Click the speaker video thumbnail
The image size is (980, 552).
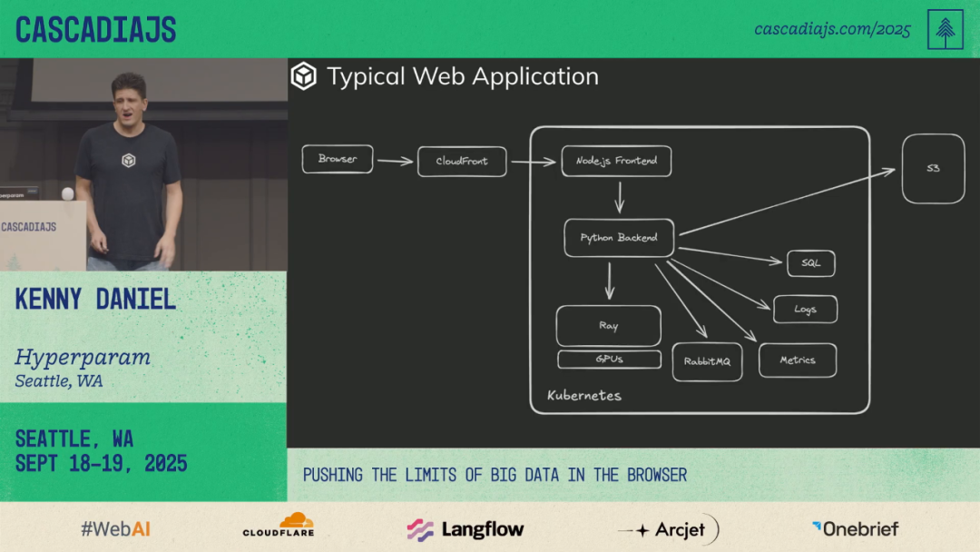143,164
